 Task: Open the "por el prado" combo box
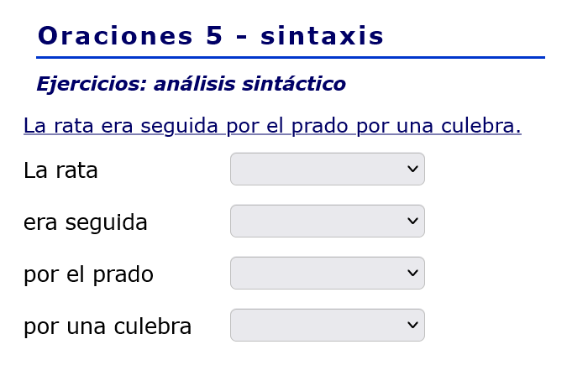pyautogui.click(x=327, y=274)
